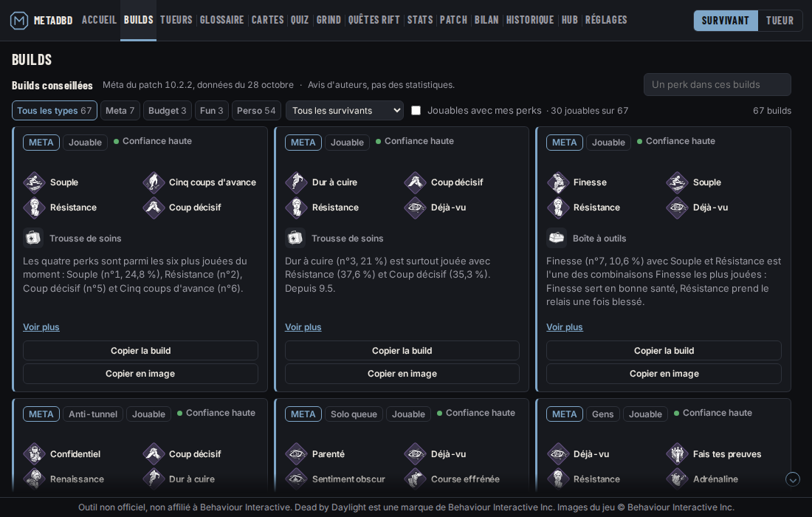Click Déjà-vu perk icon in third build
The width and height of the screenshot is (812, 517).
pos(678,208)
